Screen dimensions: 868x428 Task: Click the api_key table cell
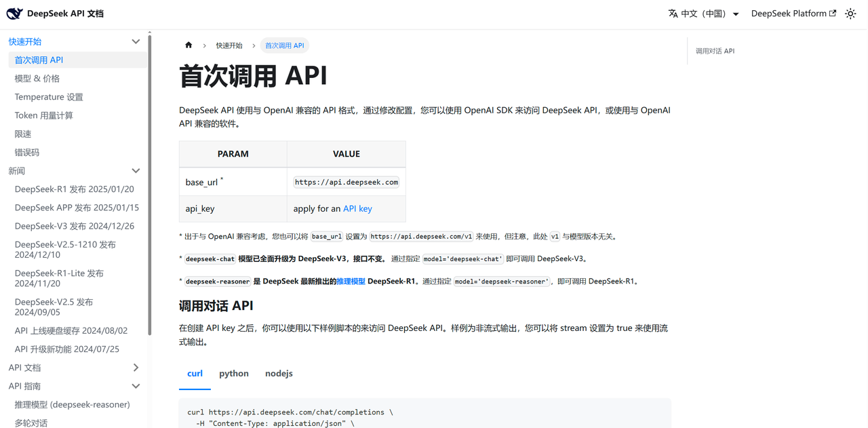tap(233, 209)
